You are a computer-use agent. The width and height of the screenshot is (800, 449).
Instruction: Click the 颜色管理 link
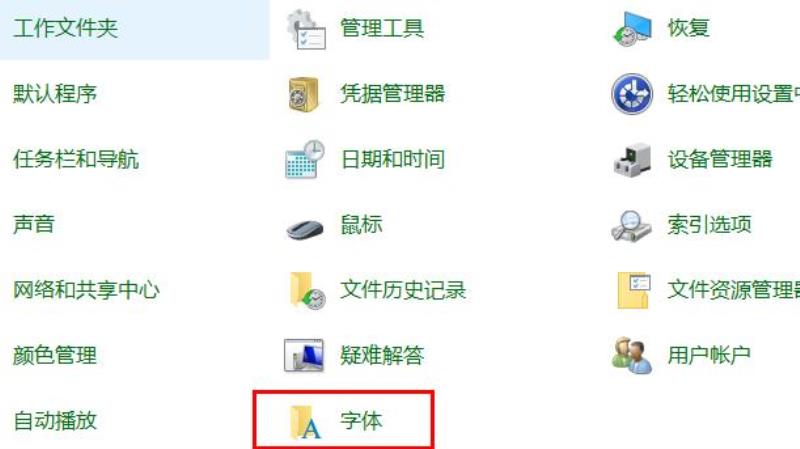(x=55, y=355)
